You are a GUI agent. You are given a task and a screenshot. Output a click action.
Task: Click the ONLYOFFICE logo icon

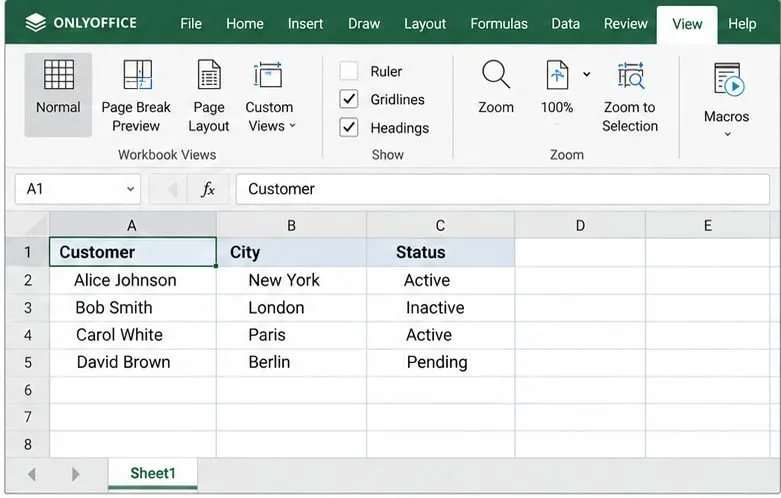35,23
